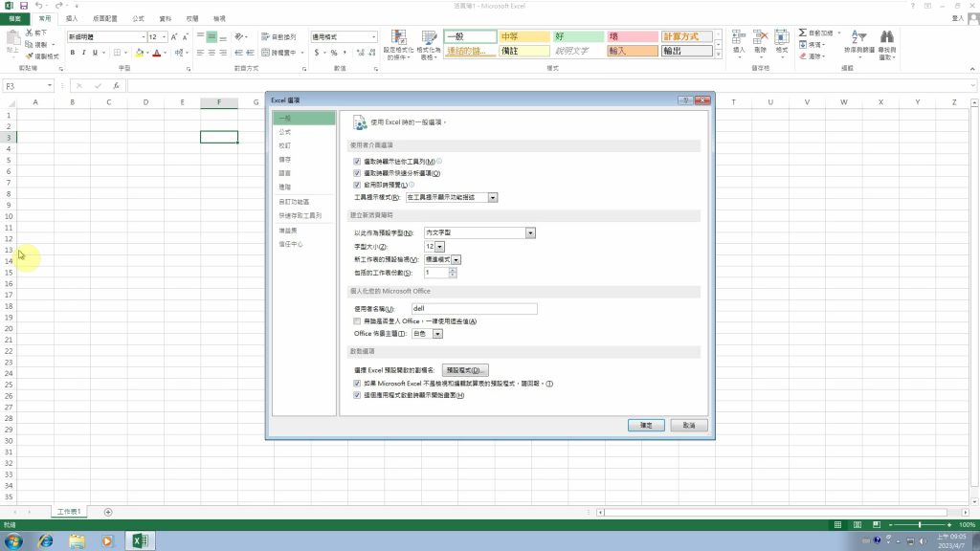Add a new sheet with plus icon

tap(108, 513)
